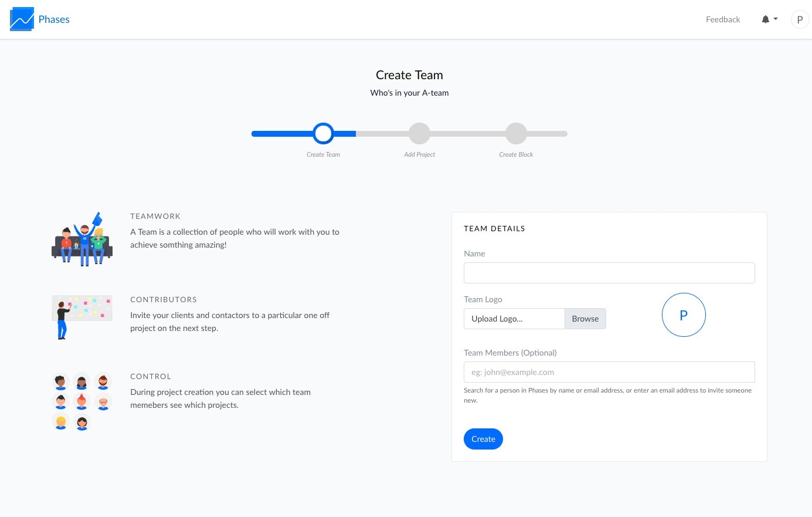The image size is (812, 517).
Task: Click the 'Create Team' step label
Action: coord(323,154)
